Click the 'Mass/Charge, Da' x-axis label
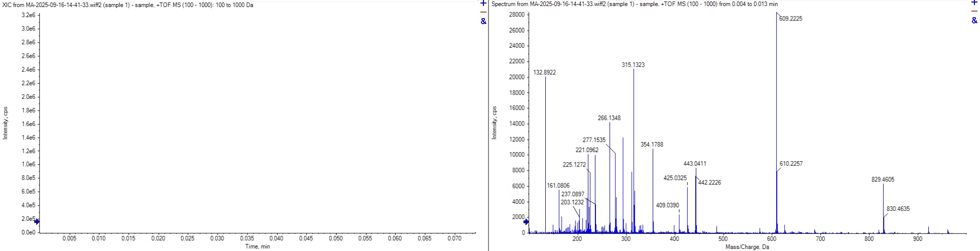This screenshot has height=251, width=980. pos(747,247)
